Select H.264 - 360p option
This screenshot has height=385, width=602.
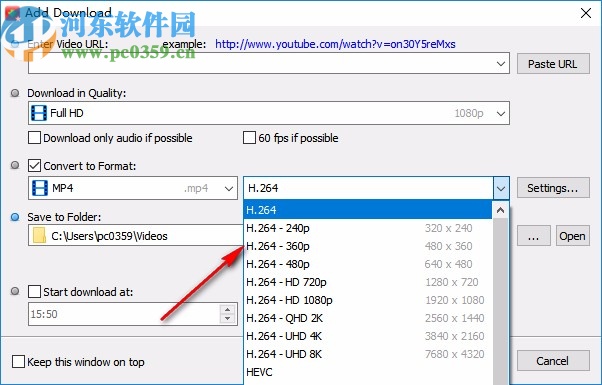[368, 246]
